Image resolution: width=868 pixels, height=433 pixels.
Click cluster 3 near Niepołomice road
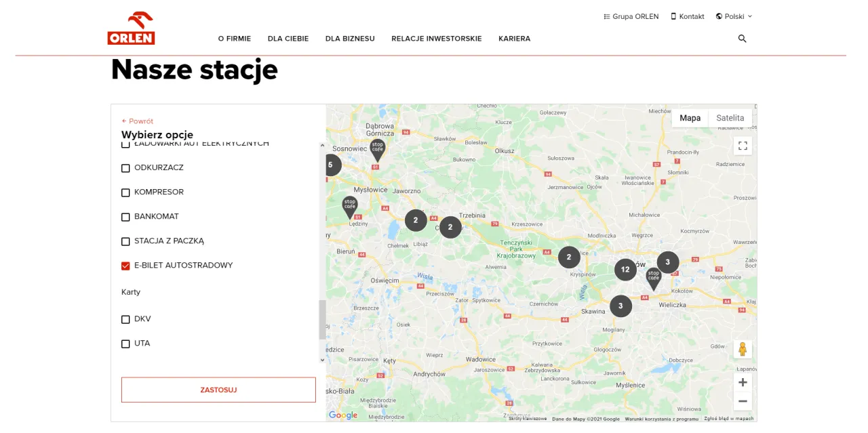(x=668, y=262)
